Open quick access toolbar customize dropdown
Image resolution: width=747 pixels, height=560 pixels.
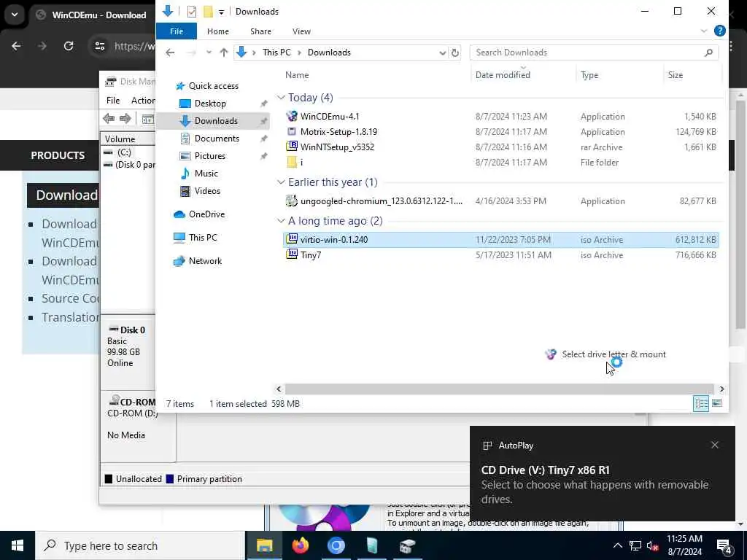[x=221, y=12]
